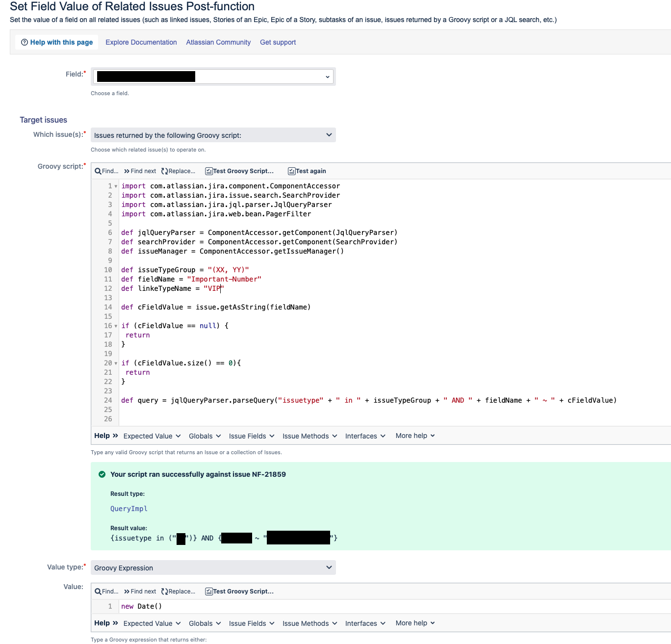This screenshot has height=644, width=671.
Task: Click the Test again icon
Action: pos(293,171)
